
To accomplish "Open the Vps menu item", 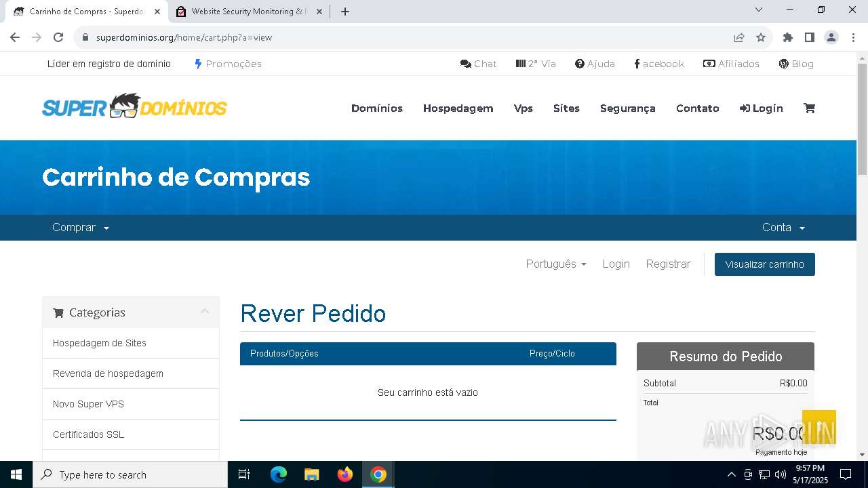I will click(x=524, y=108).
